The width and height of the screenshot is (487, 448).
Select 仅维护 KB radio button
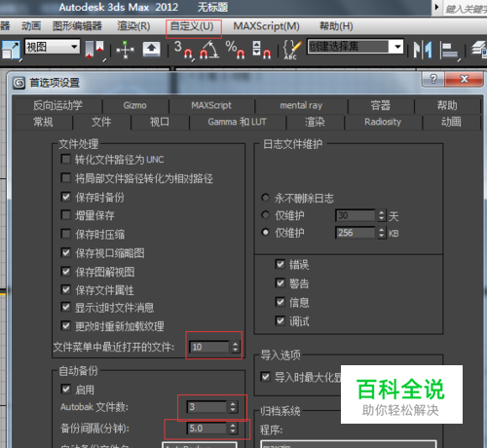[x=266, y=233]
